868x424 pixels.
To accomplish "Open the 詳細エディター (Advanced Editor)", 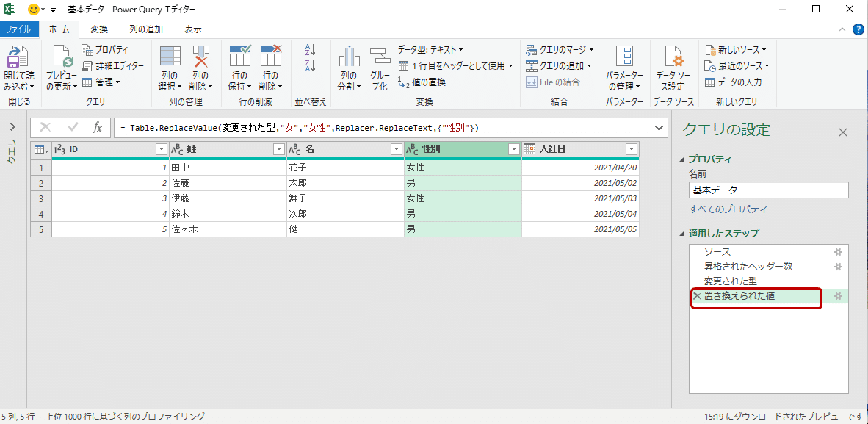I will click(113, 66).
